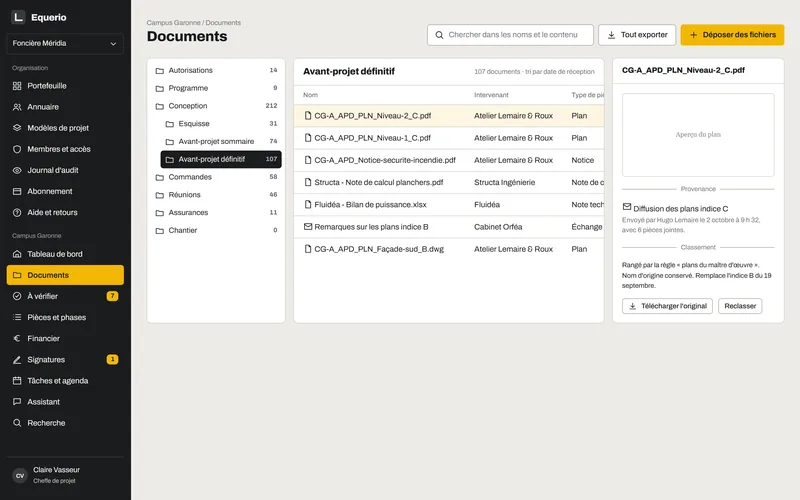Click the Aperçu du plan preview thumbnail
Image resolution: width=800 pixels, height=500 pixels.
(x=698, y=135)
